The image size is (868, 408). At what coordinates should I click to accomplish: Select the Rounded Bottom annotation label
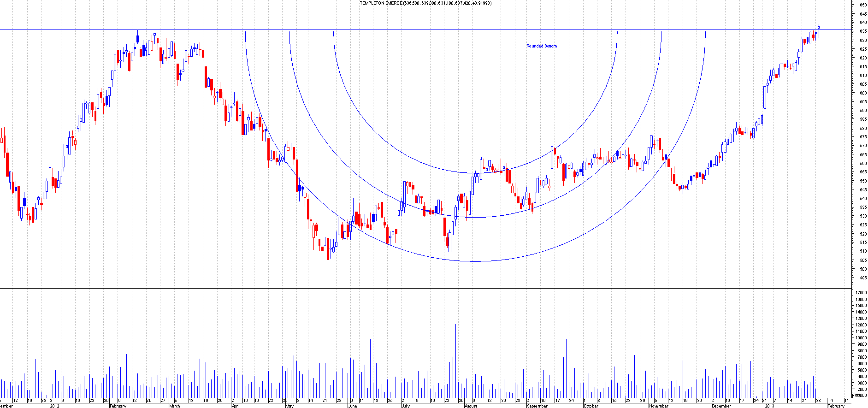(541, 46)
